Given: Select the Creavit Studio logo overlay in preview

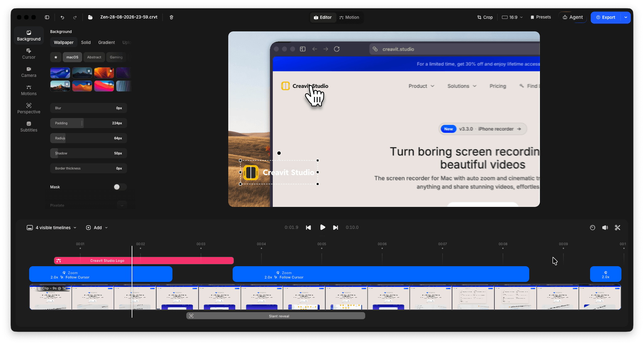Looking at the screenshot, I should point(279,172).
